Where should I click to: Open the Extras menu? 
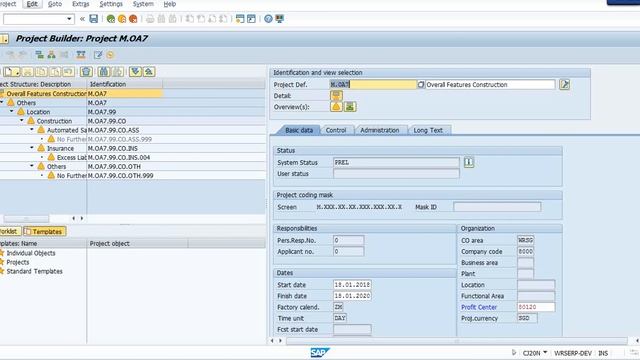click(80, 4)
